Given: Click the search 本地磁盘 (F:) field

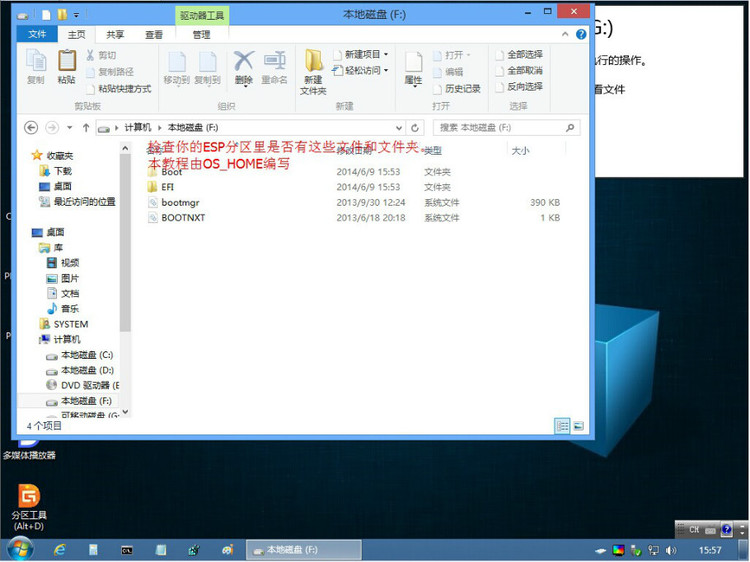Looking at the screenshot, I should pos(507,128).
